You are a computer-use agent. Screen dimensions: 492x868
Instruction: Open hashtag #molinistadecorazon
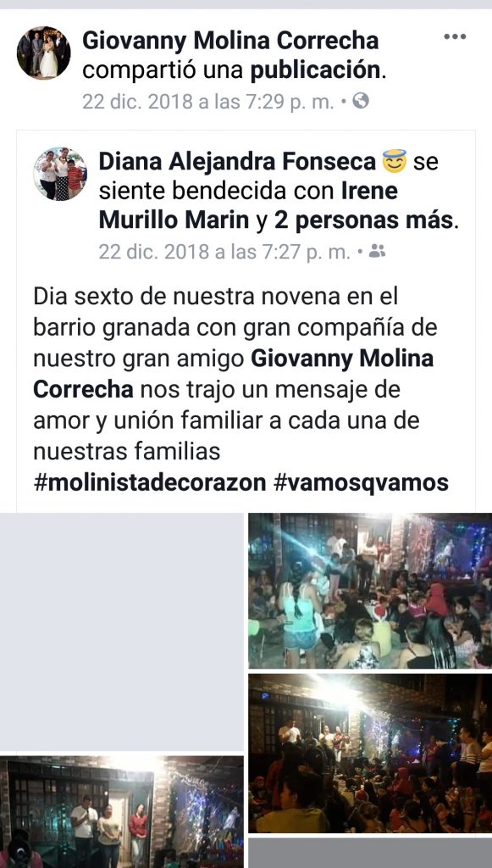coord(149,482)
